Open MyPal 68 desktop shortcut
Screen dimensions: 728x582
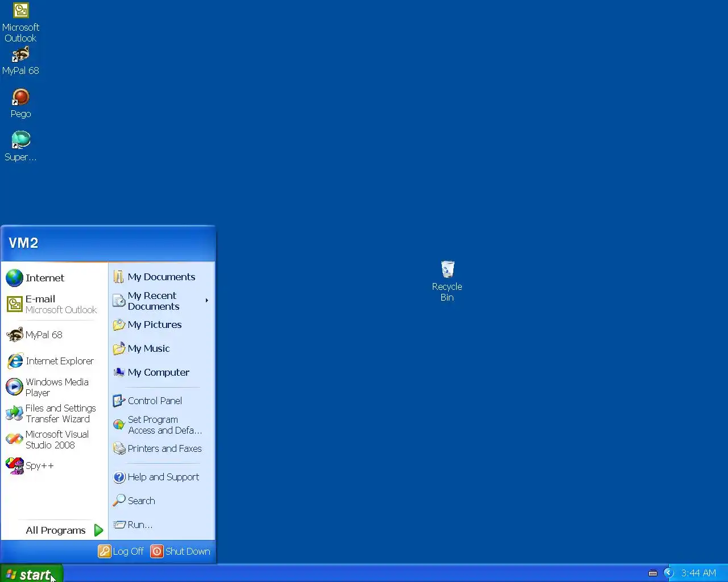20,61
